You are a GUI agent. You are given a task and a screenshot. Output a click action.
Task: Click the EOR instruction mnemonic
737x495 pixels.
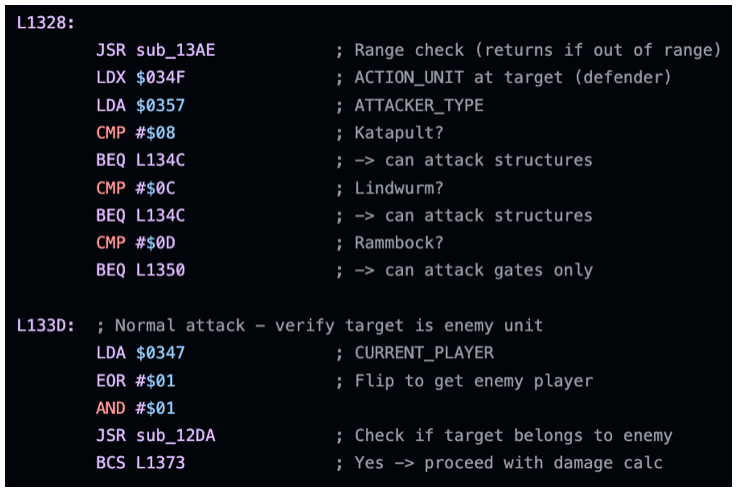pyautogui.click(x=111, y=380)
